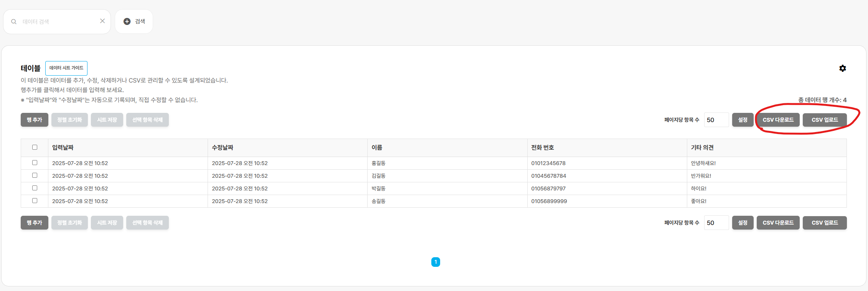
Task: Click bottom 설정 button
Action: click(x=743, y=223)
